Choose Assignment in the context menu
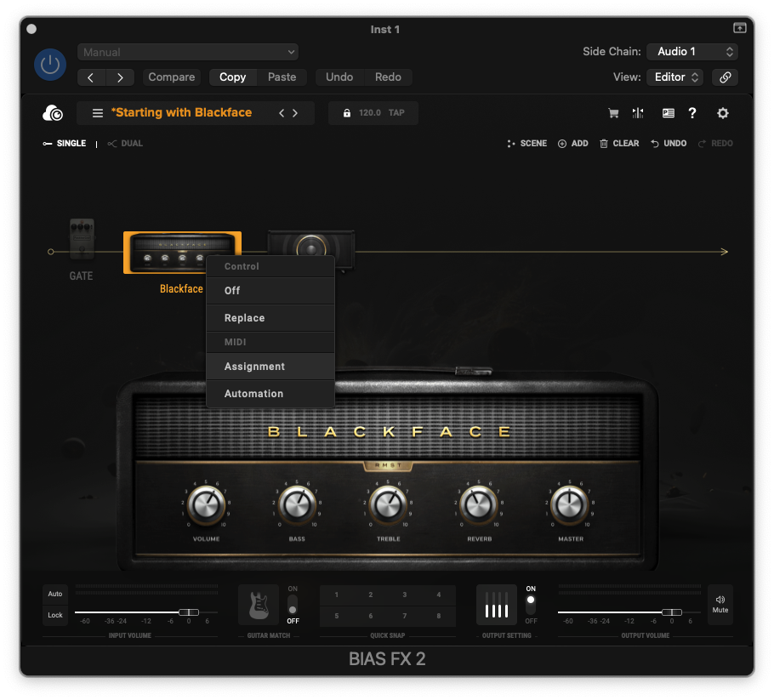The width and height of the screenshot is (774, 700). (270, 367)
